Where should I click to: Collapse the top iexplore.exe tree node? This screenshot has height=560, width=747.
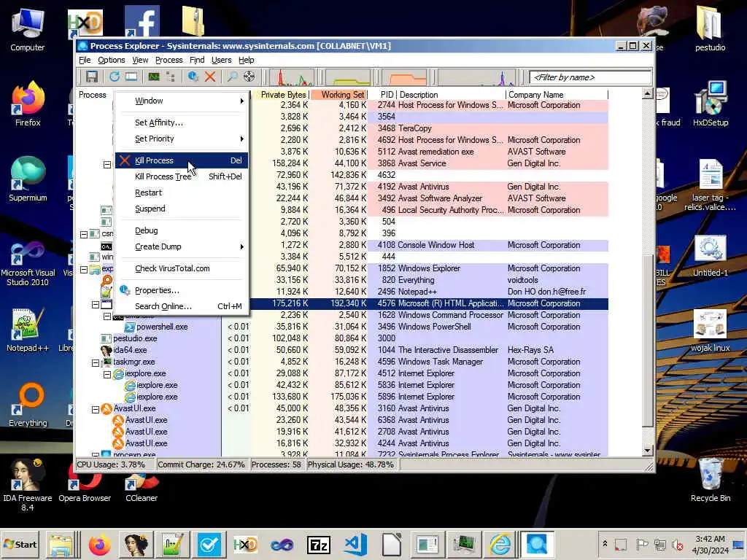[x=107, y=374]
